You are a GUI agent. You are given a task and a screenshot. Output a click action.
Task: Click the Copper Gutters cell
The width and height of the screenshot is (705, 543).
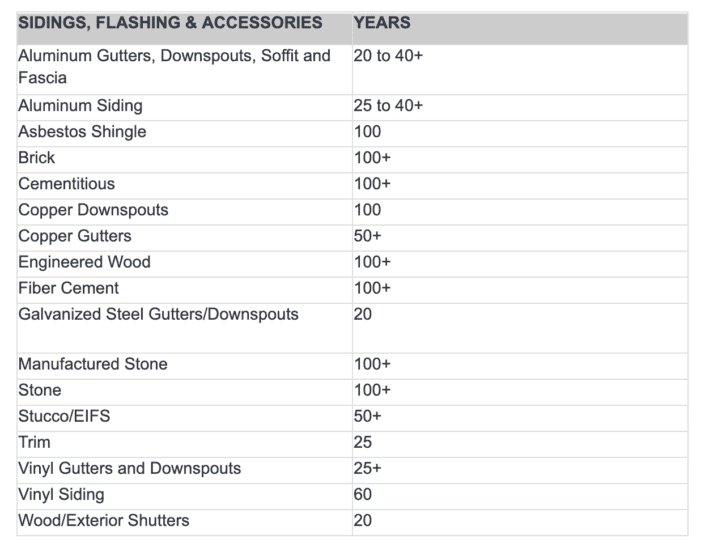[x=75, y=236]
